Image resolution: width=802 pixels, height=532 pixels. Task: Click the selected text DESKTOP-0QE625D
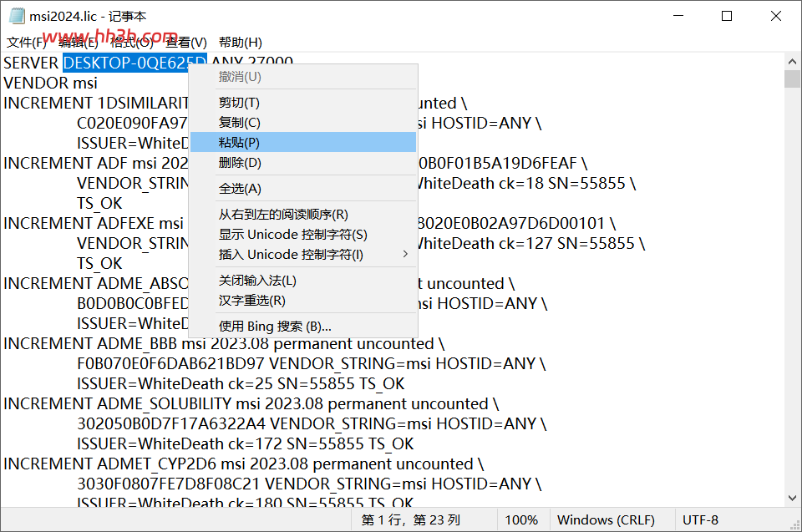tap(135, 63)
